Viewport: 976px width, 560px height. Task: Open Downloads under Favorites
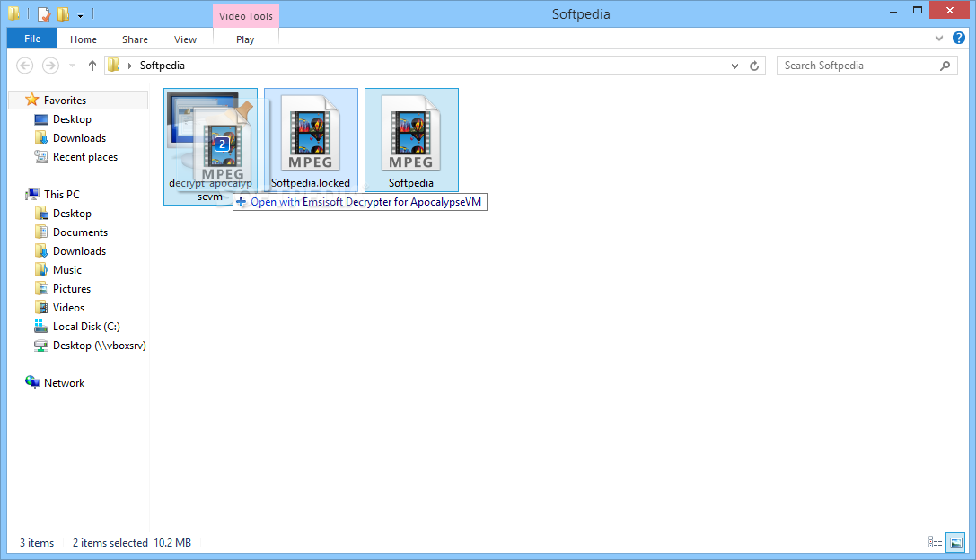click(79, 138)
